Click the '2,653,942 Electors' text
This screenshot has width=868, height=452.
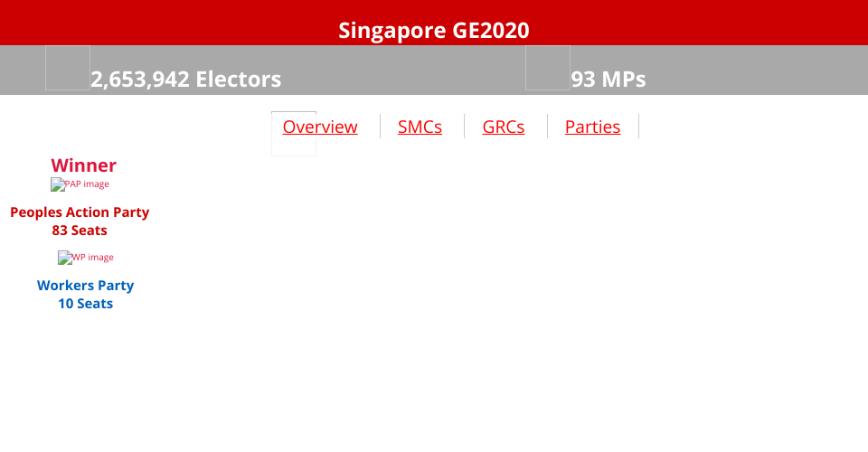pyautogui.click(x=186, y=80)
